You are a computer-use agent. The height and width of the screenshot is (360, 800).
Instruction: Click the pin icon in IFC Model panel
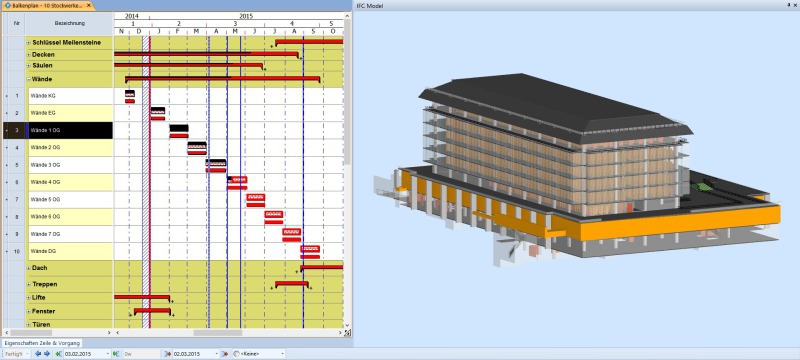[x=789, y=5]
